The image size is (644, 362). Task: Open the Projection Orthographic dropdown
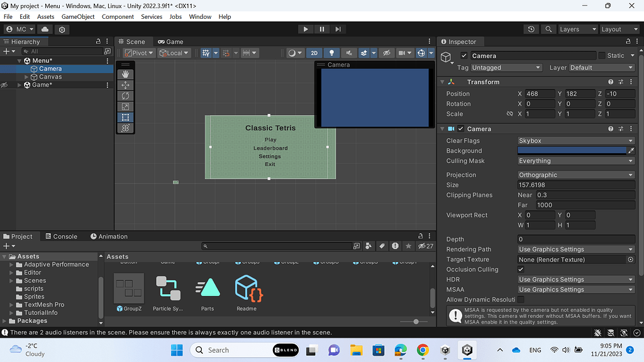[575, 175]
